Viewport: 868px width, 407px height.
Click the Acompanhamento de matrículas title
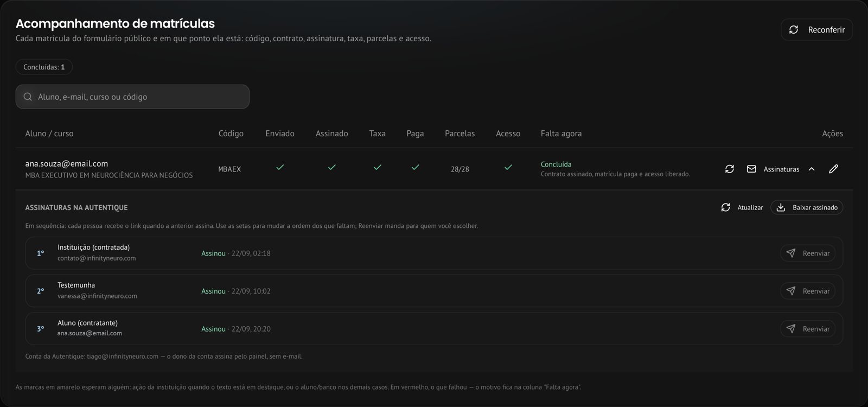click(115, 23)
